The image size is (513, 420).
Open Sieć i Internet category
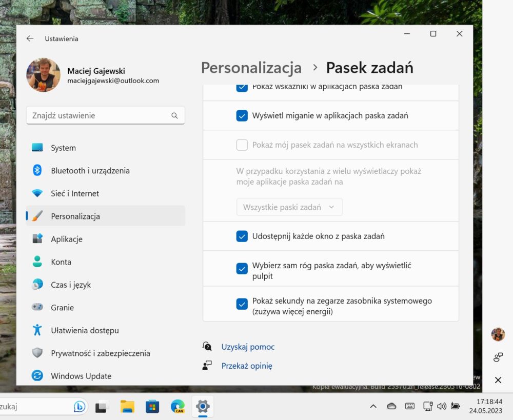pos(105,194)
